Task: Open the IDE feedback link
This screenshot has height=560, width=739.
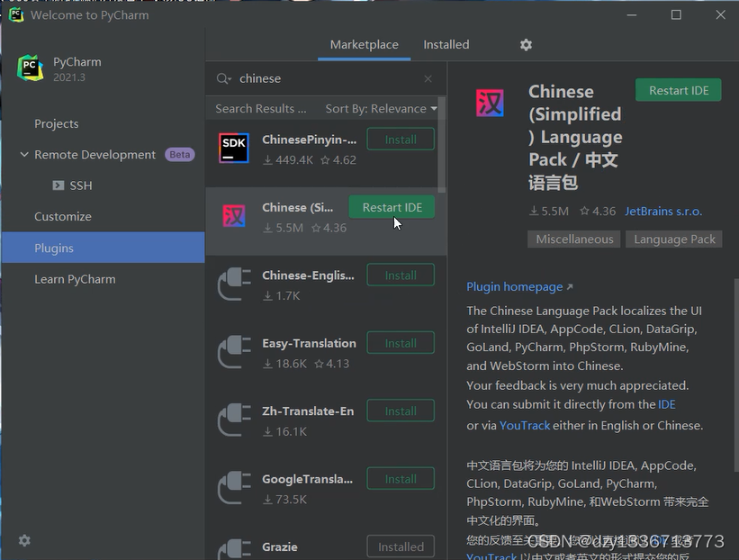Action: click(x=666, y=404)
